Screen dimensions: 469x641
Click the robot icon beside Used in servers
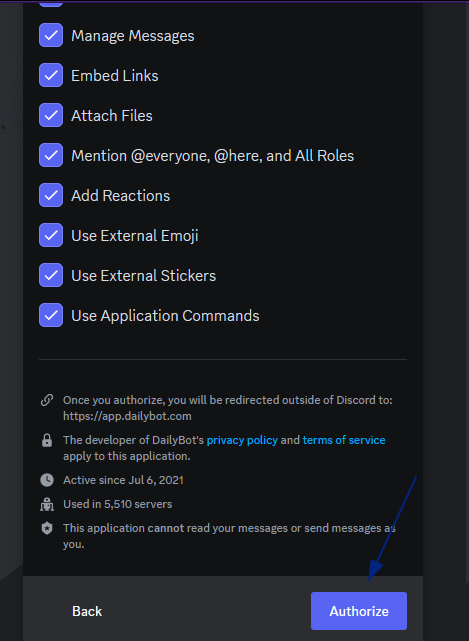(x=47, y=504)
